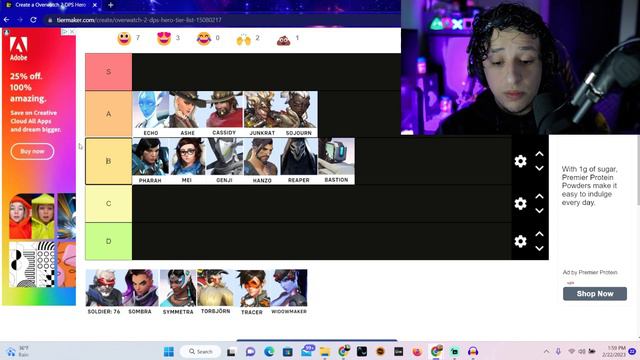
Task: Move the B tier row up
Action: click(x=539, y=154)
